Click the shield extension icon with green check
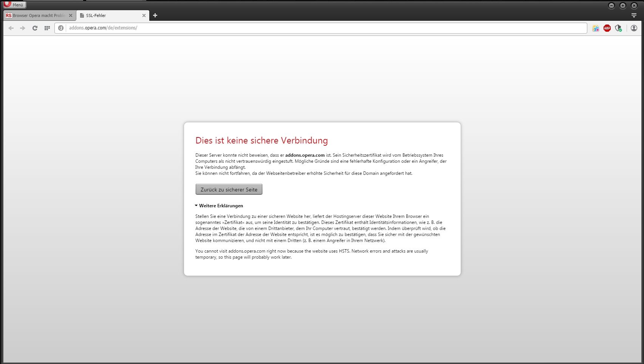The height and width of the screenshot is (364, 644). pyautogui.click(x=618, y=28)
